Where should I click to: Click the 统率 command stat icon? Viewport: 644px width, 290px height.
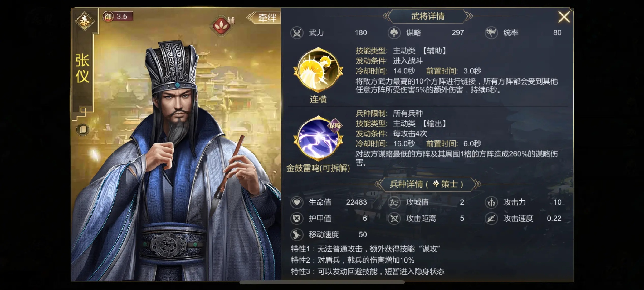click(491, 33)
